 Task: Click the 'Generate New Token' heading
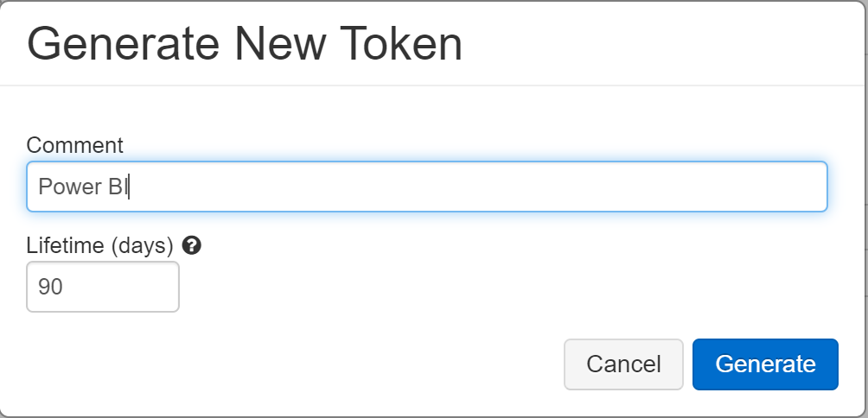pyautogui.click(x=244, y=44)
